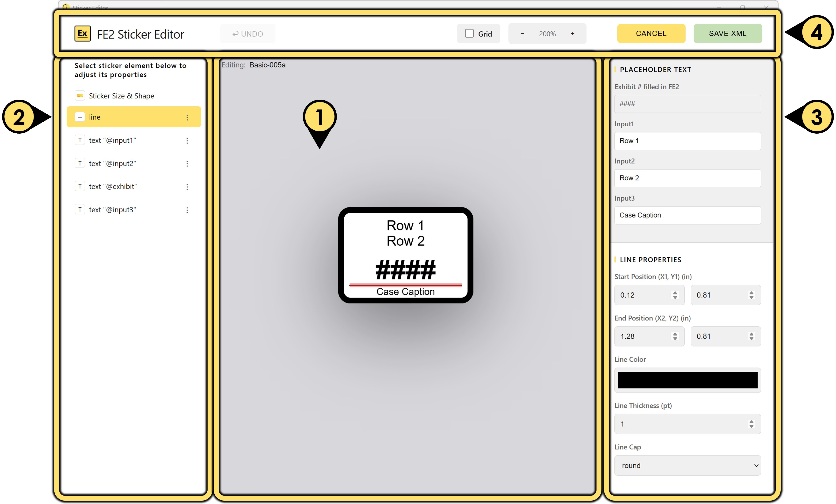836x504 pixels.
Task: Click the Ex logo icon in the header
Action: click(82, 34)
